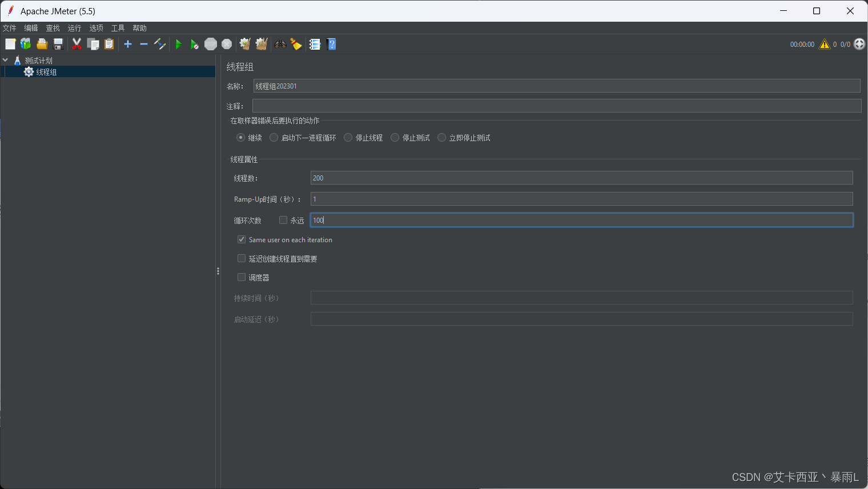Click the 名称 field with 线程组202301

click(x=557, y=86)
